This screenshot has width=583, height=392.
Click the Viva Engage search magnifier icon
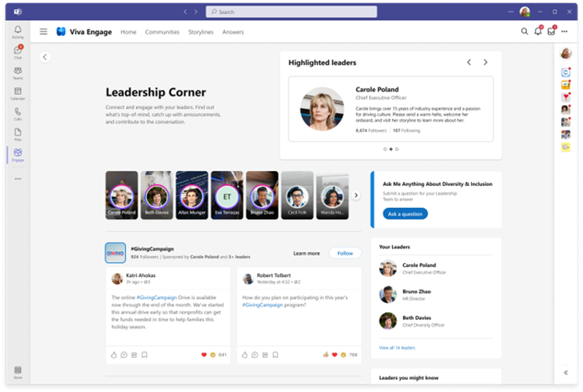tap(524, 32)
